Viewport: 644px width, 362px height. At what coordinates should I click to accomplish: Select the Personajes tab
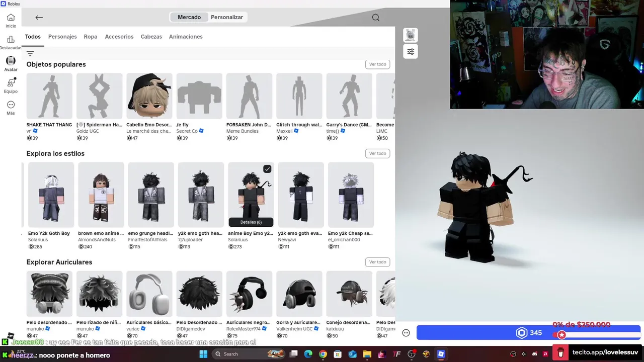(x=62, y=37)
